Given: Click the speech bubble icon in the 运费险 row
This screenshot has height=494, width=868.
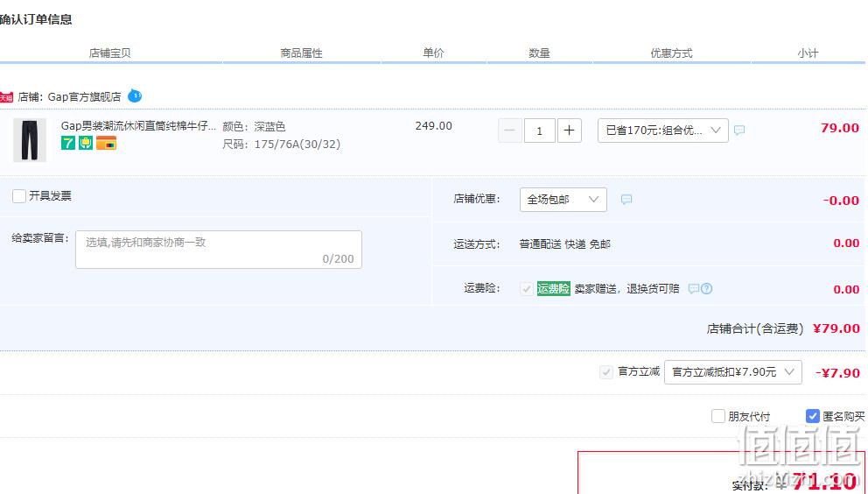Looking at the screenshot, I should (693, 289).
